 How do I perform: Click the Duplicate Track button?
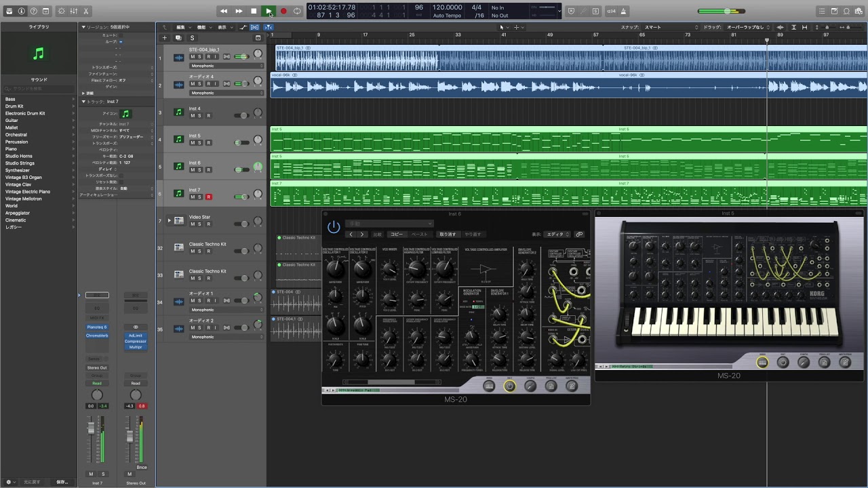pos(178,38)
